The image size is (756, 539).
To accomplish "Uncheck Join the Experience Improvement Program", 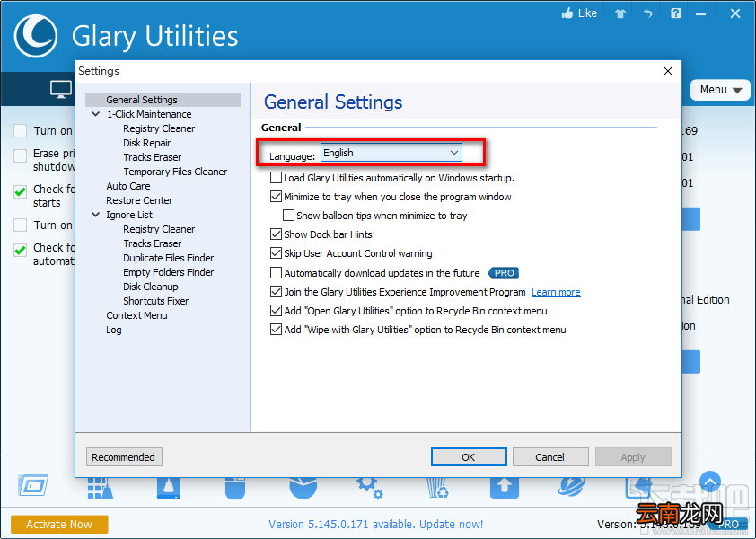I will tap(276, 291).
